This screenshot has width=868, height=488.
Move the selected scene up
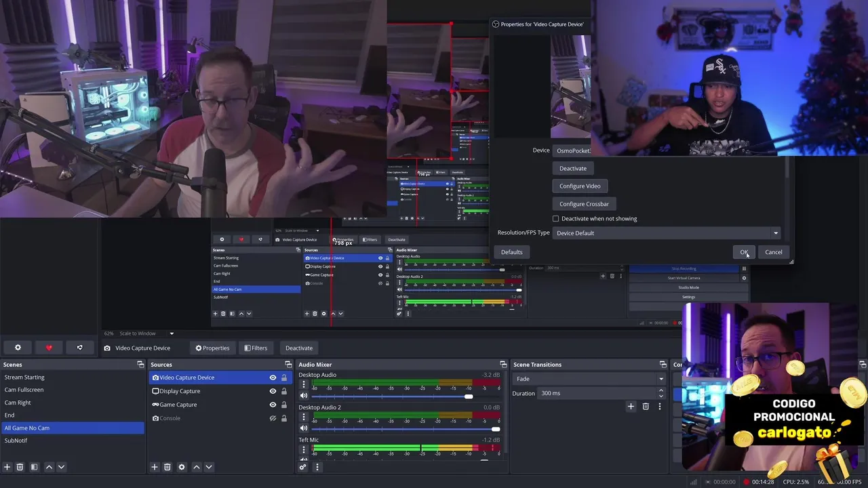(49, 467)
